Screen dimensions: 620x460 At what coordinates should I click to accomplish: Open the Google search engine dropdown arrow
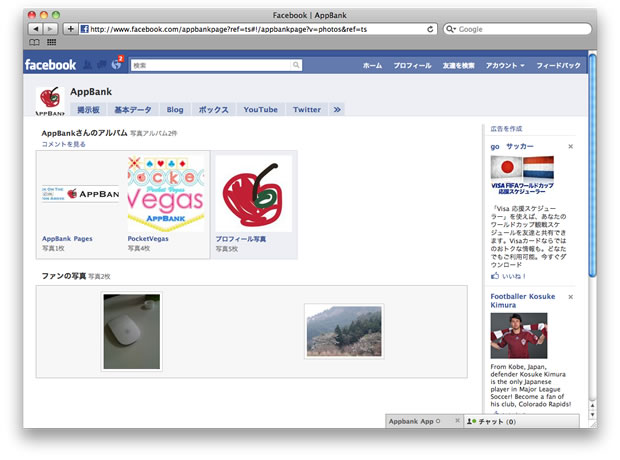click(455, 29)
